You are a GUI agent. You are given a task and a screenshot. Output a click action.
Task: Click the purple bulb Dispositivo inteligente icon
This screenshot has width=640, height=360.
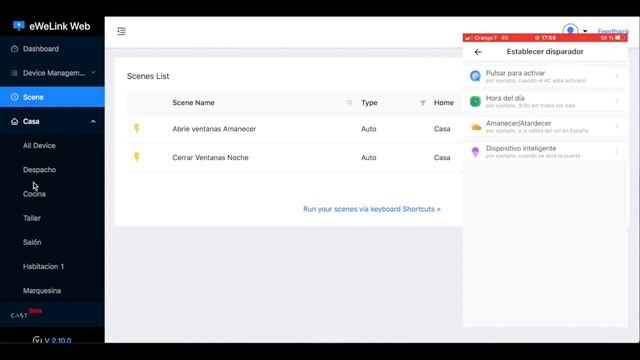tap(475, 152)
